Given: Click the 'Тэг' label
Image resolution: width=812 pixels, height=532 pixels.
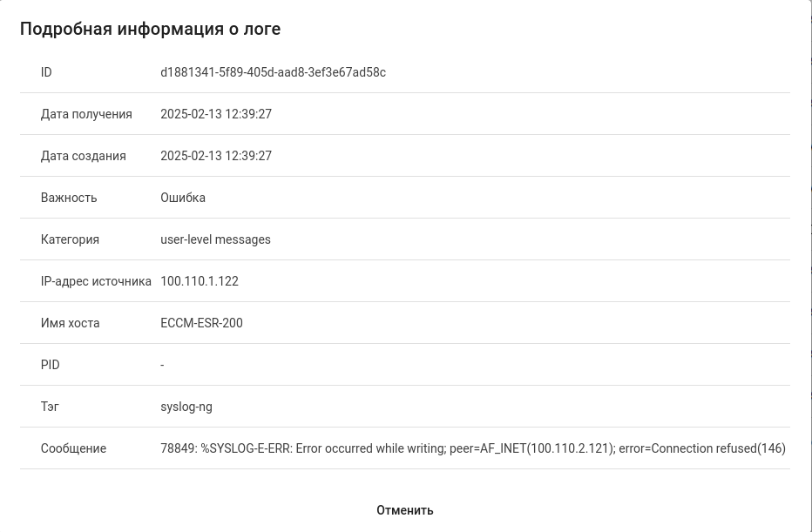Looking at the screenshot, I should click(50, 407).
